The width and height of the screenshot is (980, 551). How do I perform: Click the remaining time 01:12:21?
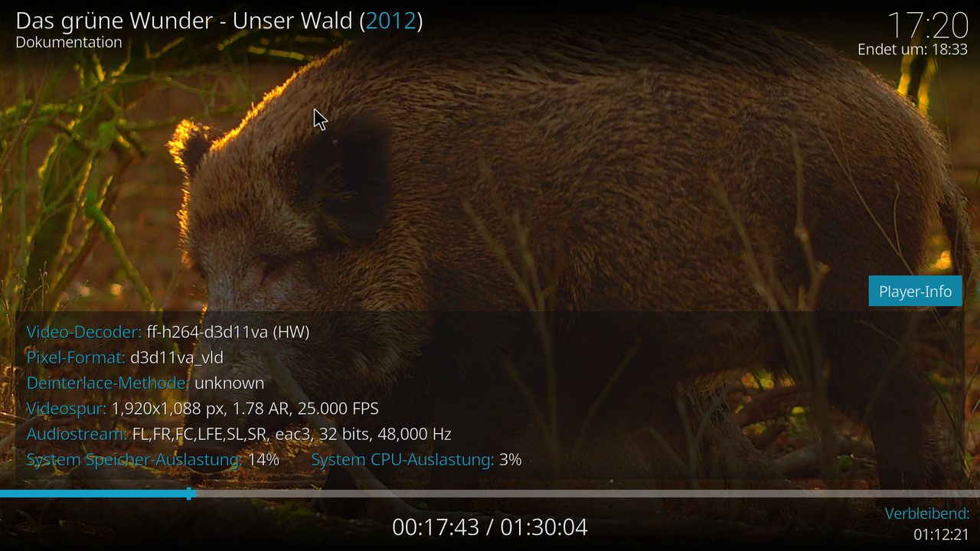pyautogui.click(x=941, y=534)
